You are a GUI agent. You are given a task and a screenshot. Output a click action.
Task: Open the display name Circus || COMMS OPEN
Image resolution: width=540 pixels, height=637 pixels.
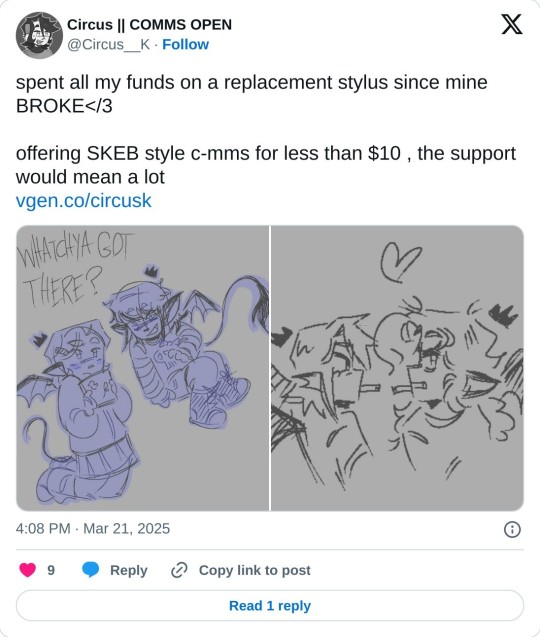pos(149,24)
